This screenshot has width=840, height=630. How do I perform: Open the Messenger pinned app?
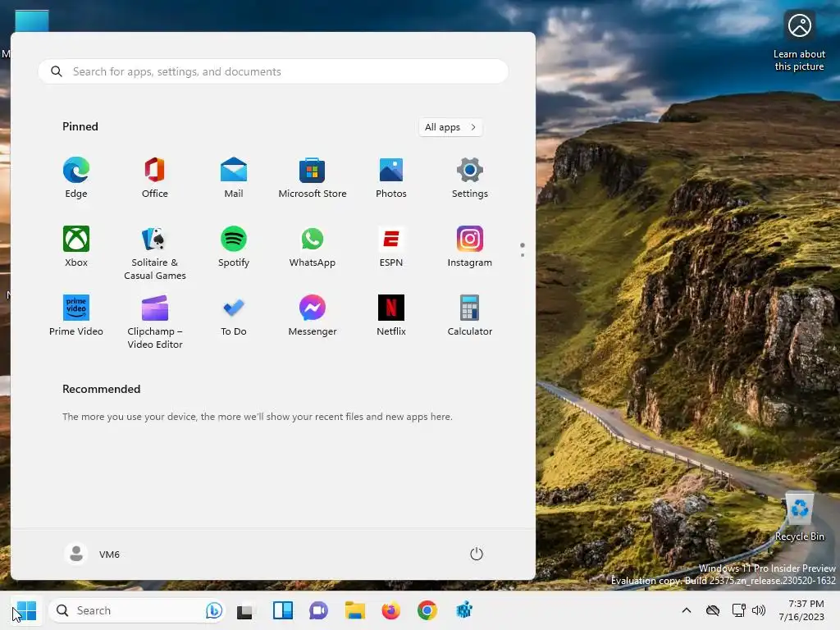[x=313, y=316]
